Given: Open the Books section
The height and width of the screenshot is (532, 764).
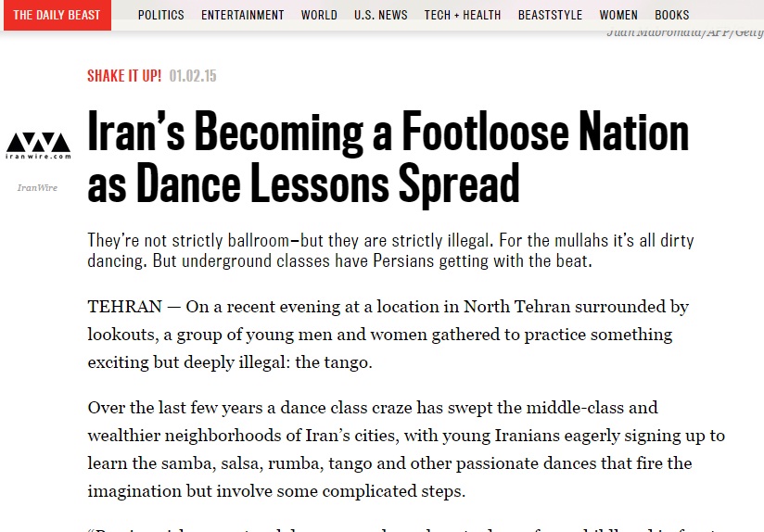Looking at the screenshot, I should tap(672, 15).
